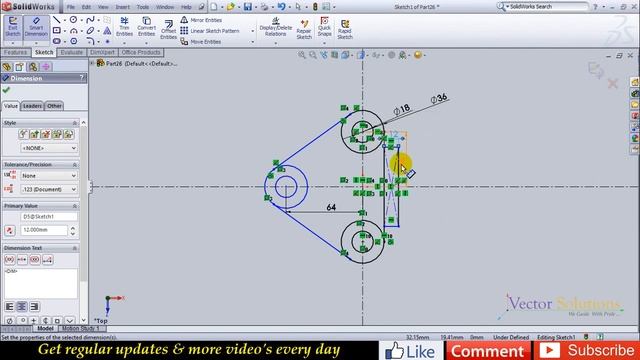Click the Trim Entities tool
640x360 pixels.
[x=124, y=27]
